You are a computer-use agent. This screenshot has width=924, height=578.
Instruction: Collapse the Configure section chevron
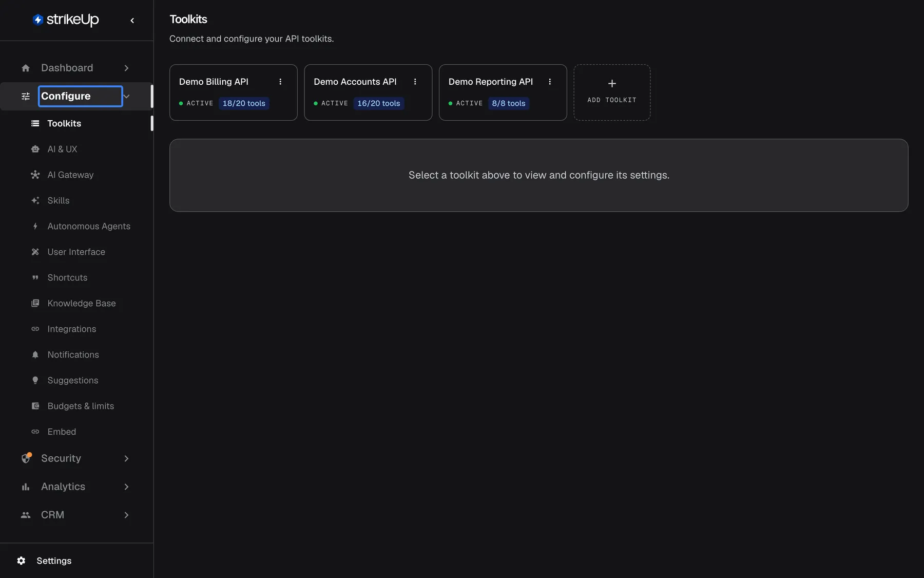click(x=126, y=96)
